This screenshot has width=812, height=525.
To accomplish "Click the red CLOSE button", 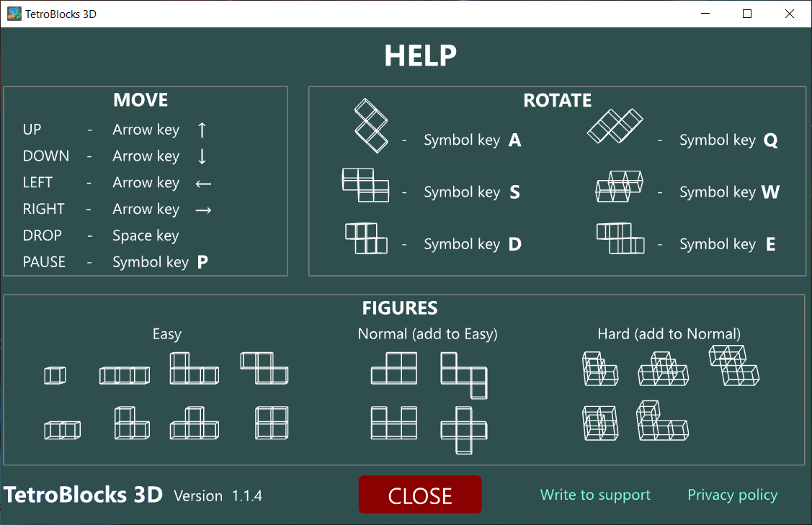I will [420, 495].
